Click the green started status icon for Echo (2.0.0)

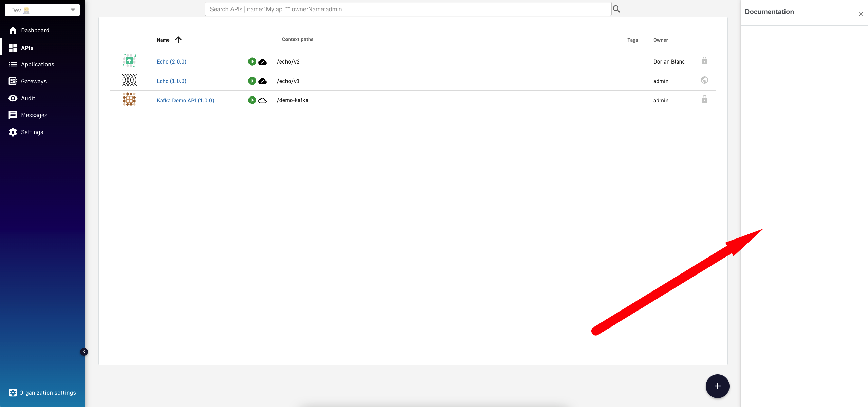pos(252,61)
